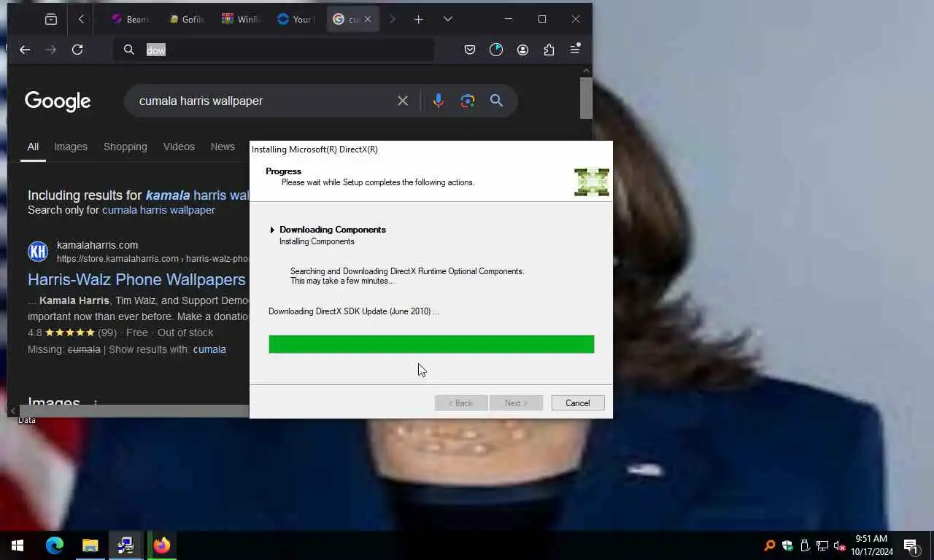This screenshot has width=934, height=560.
Task: Switch to Shopping results tab
Action: tap(125, 147)
